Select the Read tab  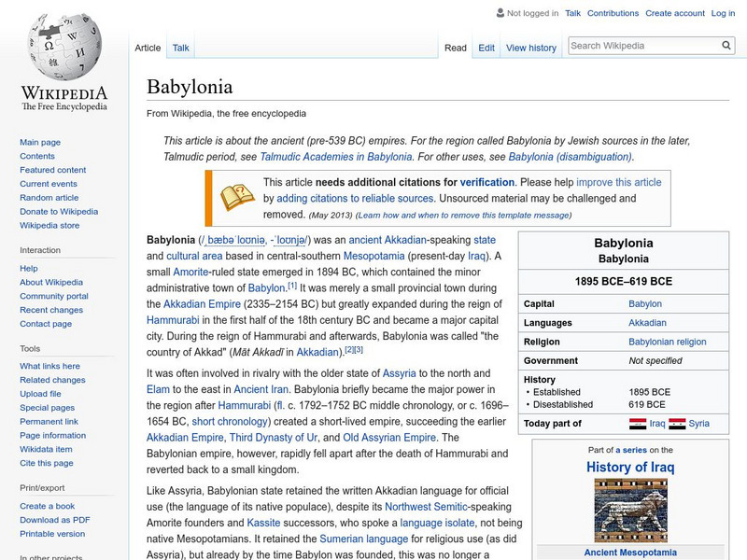[x=456, y=48]
